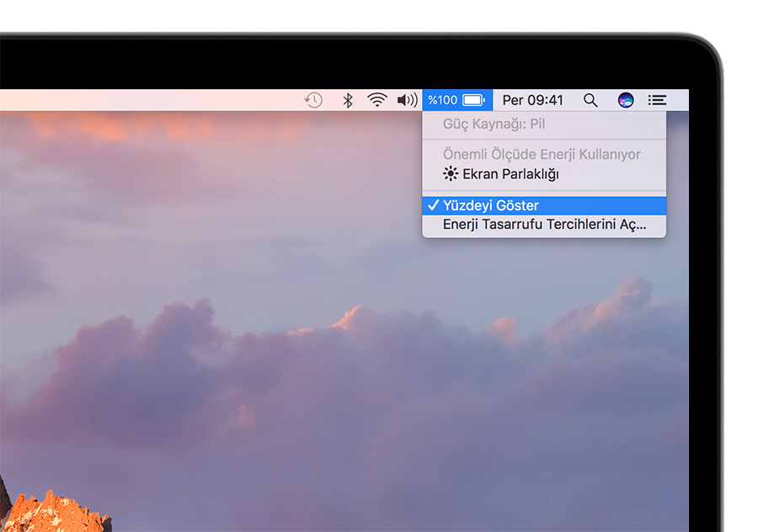Open the Time Machine menu bar icon
The image size is (758, 532).
pos(313,100)
